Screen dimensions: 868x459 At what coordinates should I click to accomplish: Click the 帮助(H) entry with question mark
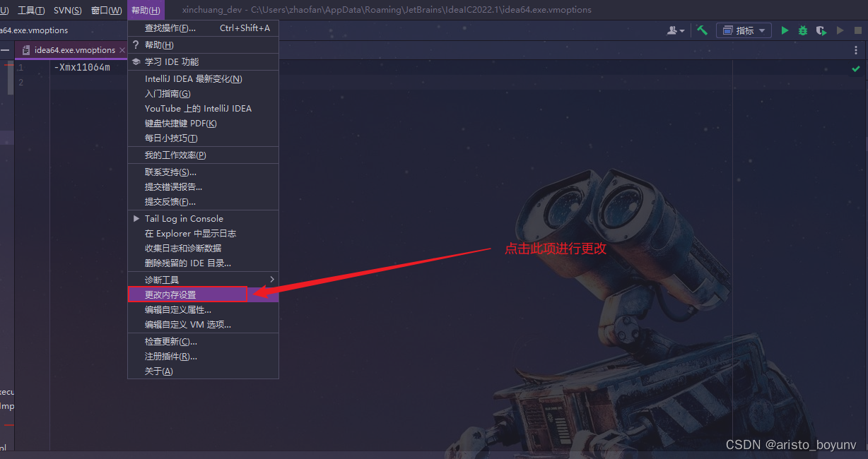[203, 45]
